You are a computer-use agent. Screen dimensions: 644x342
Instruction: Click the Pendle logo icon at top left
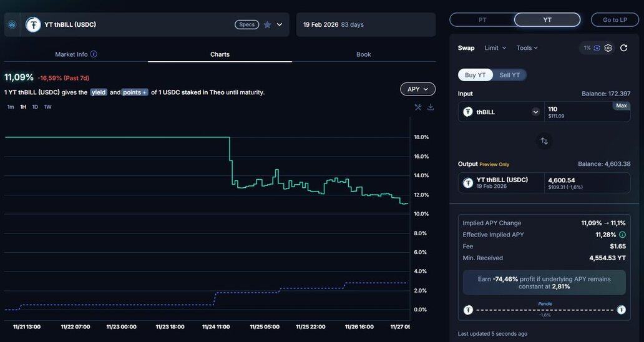12,24
